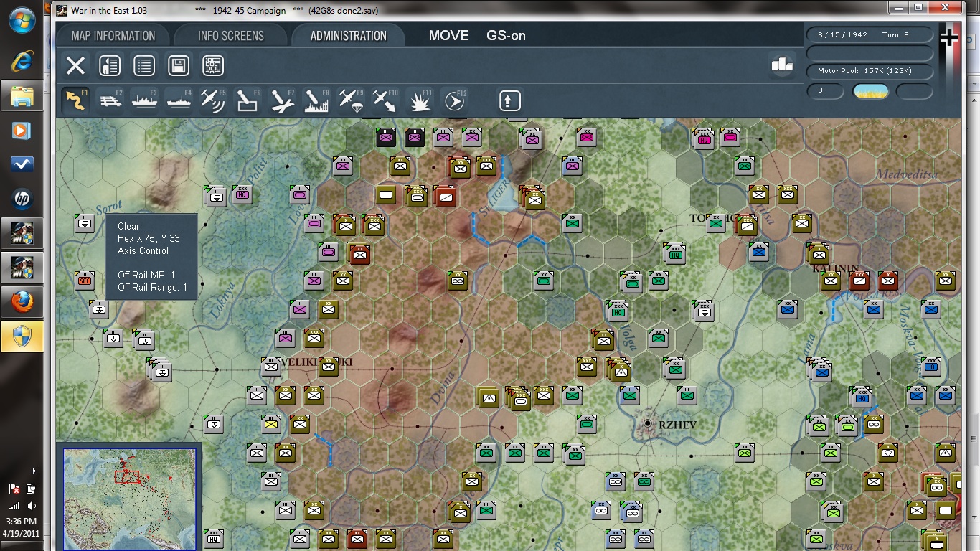The width and height of the screenshot is (980, 551).
Task: Launch Internet Explorer from the taskbar
Action: (22, 61)
